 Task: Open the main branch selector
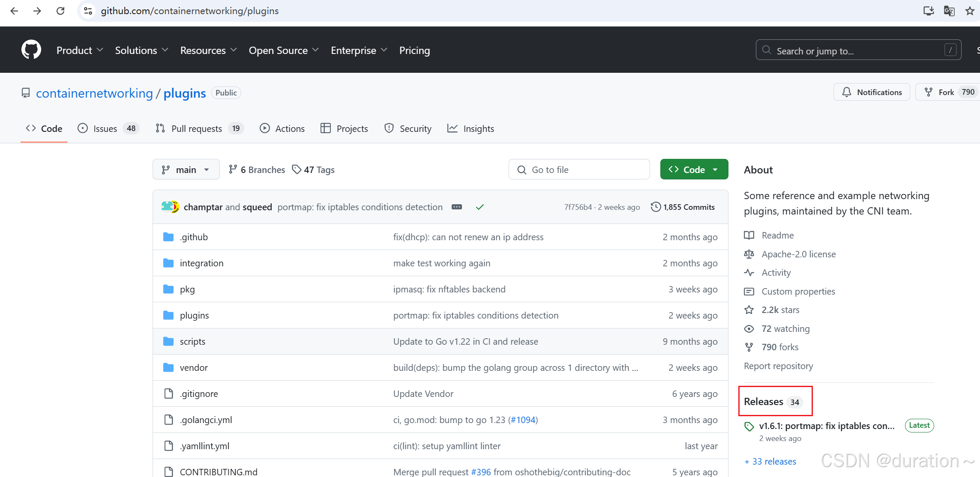coord(186,169)
